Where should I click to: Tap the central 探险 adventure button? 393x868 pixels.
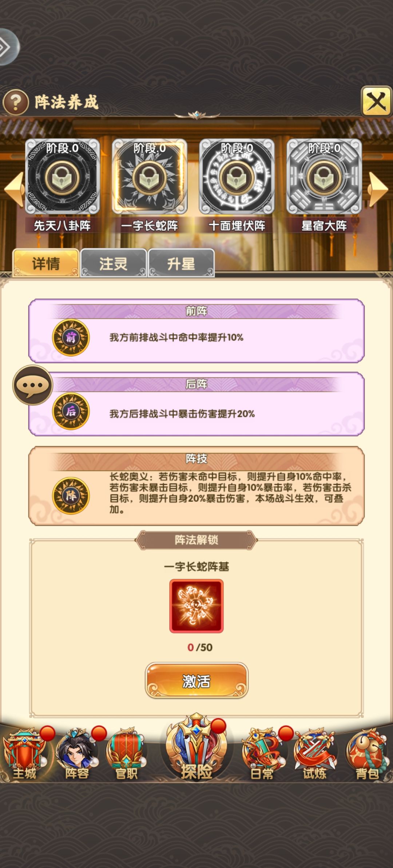click(x=196, y=748)
